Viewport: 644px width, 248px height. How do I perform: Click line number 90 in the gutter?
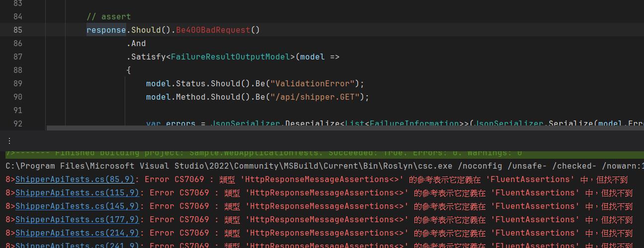(18, 97)
